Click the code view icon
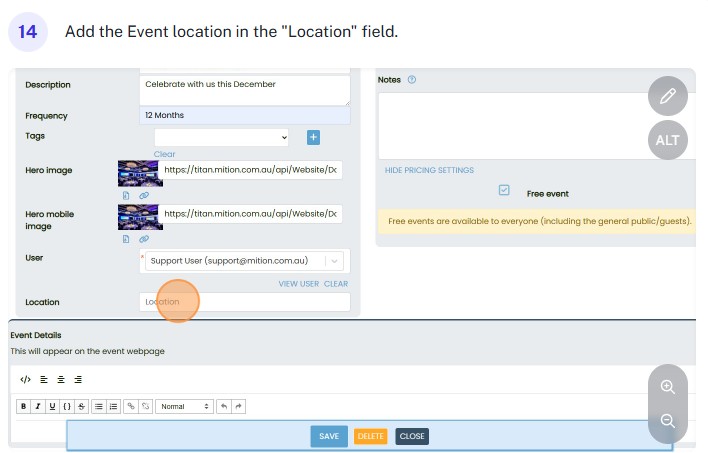708x453 pixels. coord(25,379)
